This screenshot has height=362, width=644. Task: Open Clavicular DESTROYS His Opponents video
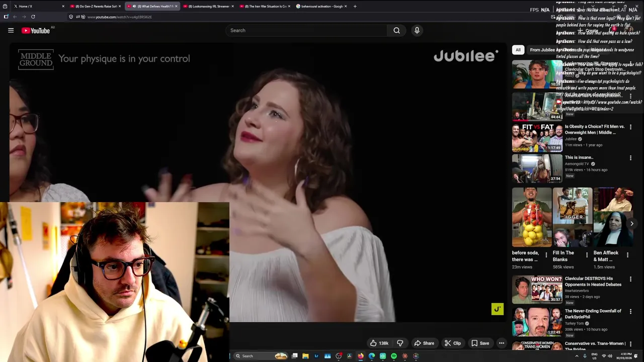coord(593,282)
